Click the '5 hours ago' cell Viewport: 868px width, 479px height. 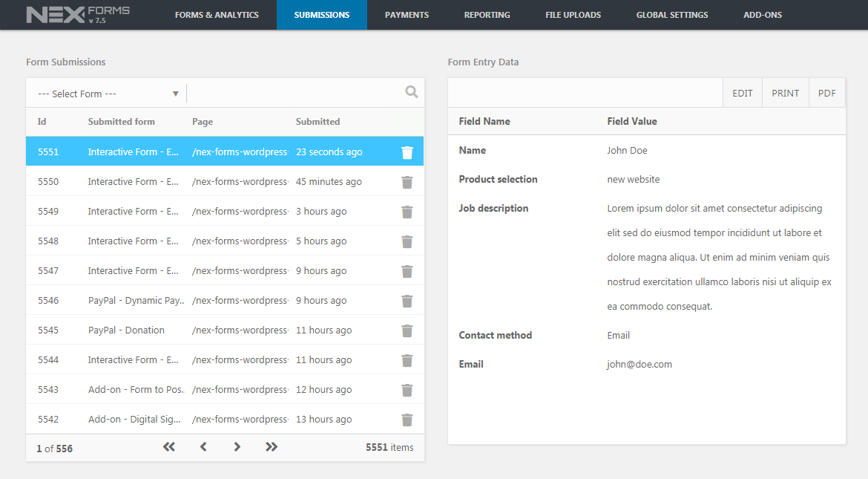pyautogui.click(x=321, y=241)
